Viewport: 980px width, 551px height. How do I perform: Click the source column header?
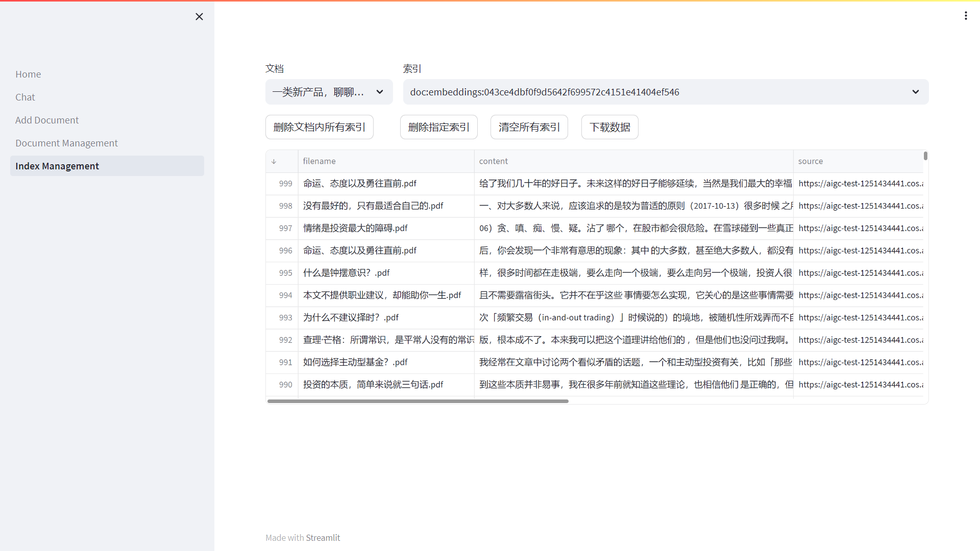coord(810,161)
